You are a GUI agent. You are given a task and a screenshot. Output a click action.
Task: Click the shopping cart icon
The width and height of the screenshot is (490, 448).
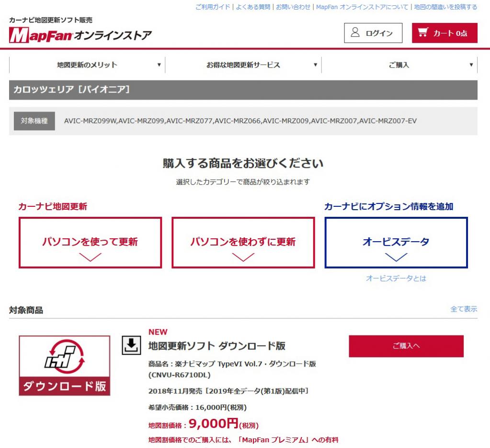click(x=423, y=33)
